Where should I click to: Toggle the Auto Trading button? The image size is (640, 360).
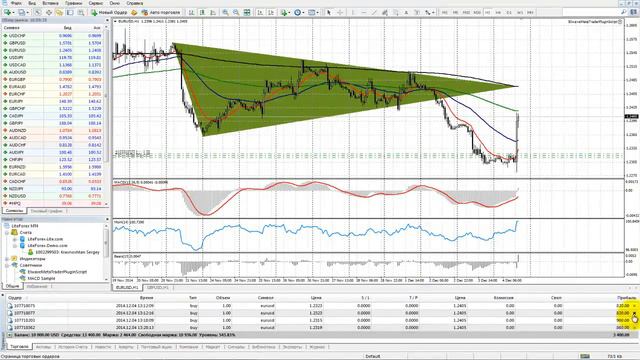(x=160, y=13)
